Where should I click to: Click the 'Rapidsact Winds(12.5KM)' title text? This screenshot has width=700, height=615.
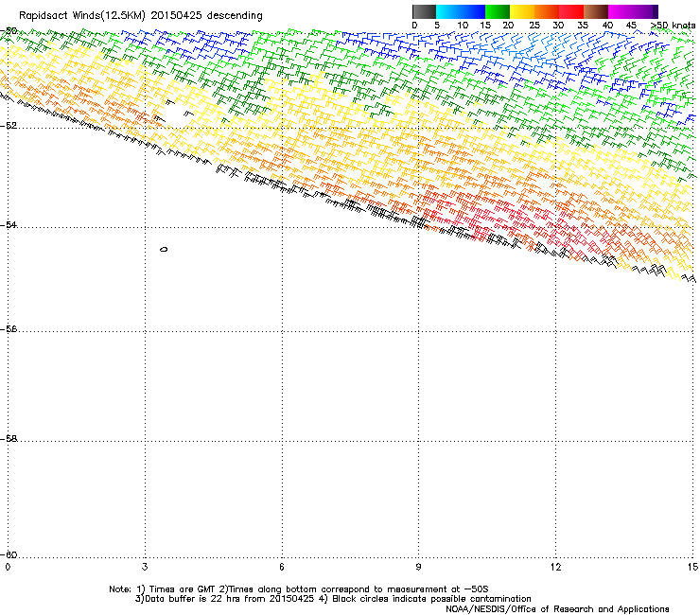pyautogui.click(x=82, y=16)
